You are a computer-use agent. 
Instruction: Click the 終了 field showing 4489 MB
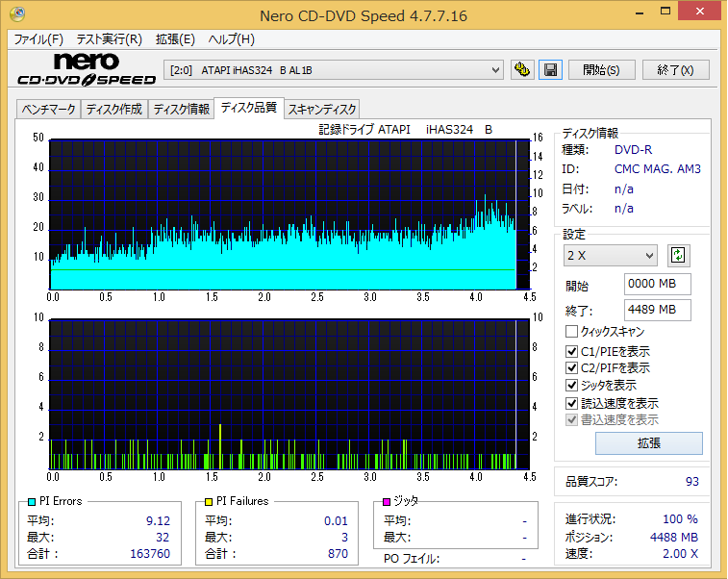click(x=657, y=310)
